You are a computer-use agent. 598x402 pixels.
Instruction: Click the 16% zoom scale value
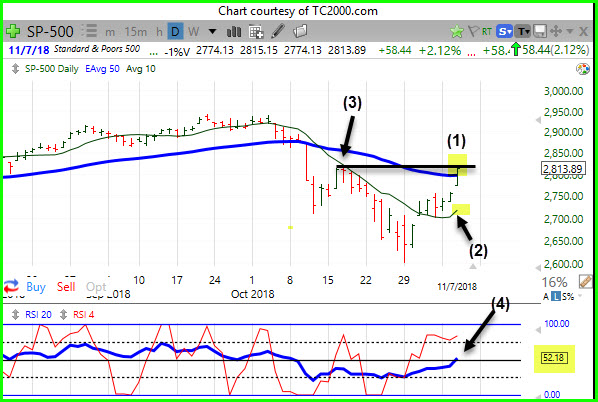554,282
